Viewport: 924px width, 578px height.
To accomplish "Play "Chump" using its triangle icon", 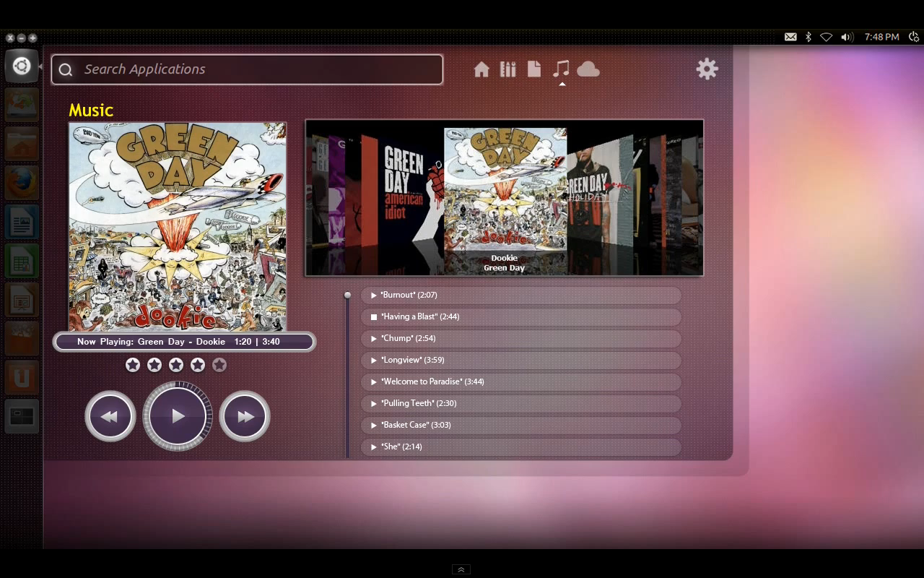I will point(374,338).
